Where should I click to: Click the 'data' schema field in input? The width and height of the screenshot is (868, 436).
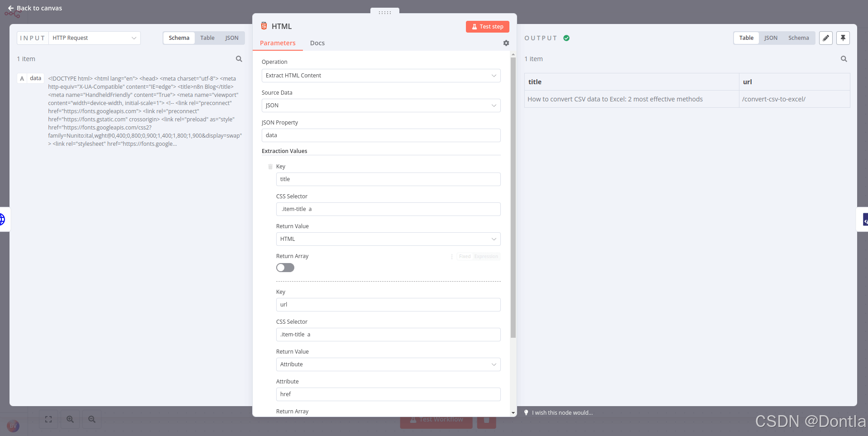pyautogui.click(x=31, y=78)
